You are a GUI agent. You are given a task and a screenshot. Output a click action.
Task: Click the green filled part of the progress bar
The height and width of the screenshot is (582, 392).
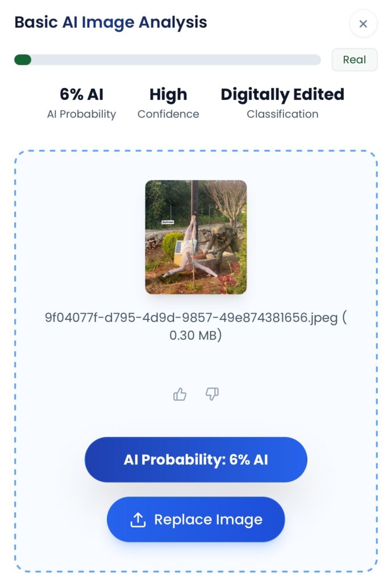pos(23,60)
